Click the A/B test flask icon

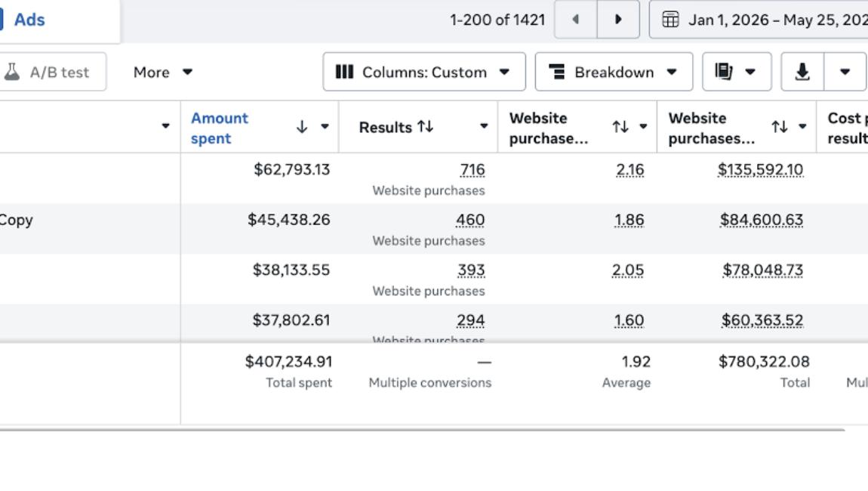pos(11,72)
